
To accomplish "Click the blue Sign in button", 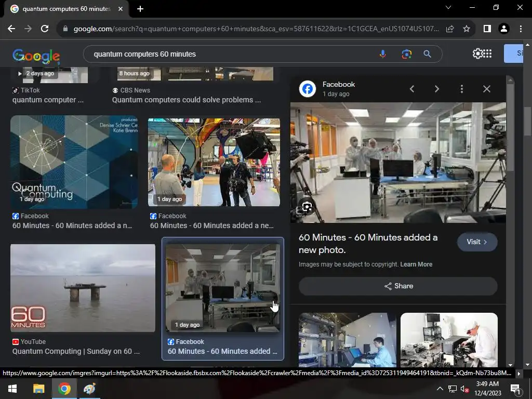I will pyautogui.click(x=513, y=54).
